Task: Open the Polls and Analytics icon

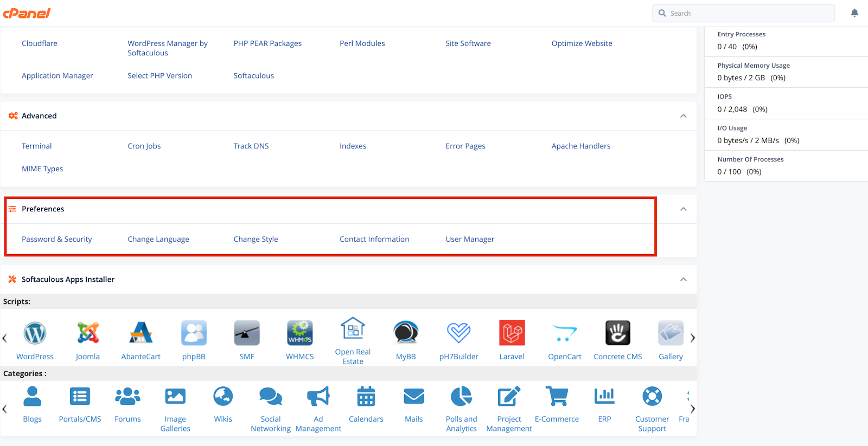Action: point(462,397)
